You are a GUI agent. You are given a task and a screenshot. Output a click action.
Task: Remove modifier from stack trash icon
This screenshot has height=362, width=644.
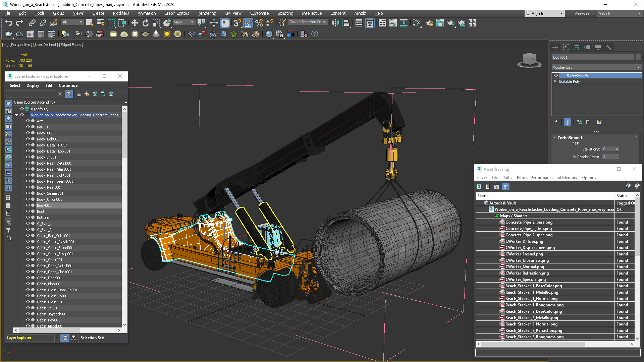click(588, 122)
